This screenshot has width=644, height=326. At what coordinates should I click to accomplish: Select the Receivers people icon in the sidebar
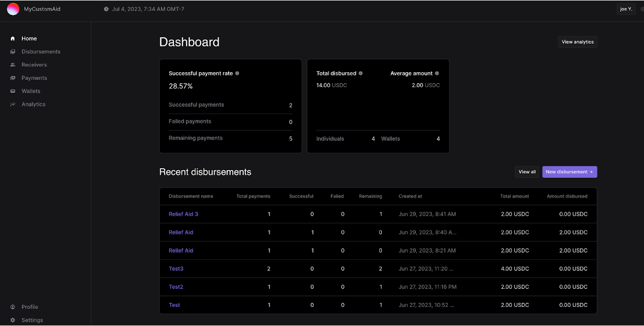pos(11,64)
